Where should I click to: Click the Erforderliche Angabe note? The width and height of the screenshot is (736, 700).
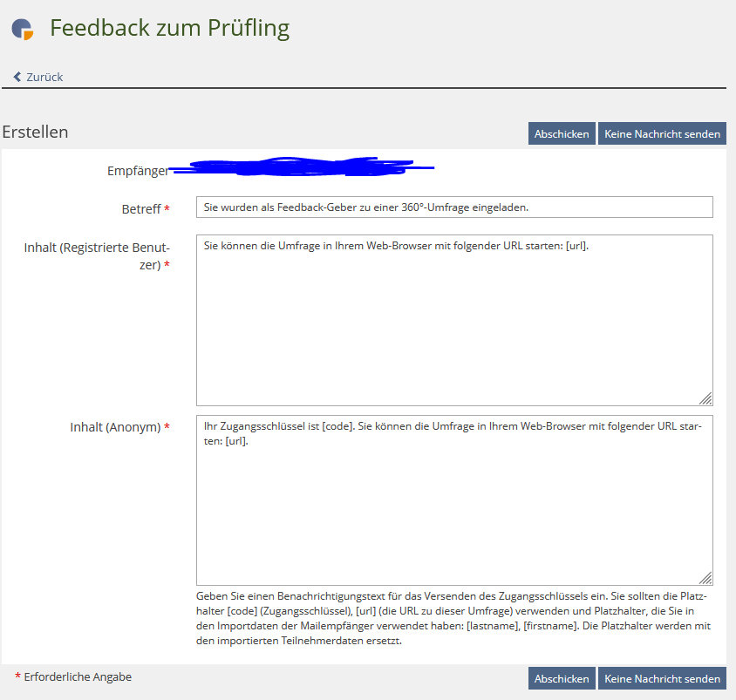coord(73,676)
